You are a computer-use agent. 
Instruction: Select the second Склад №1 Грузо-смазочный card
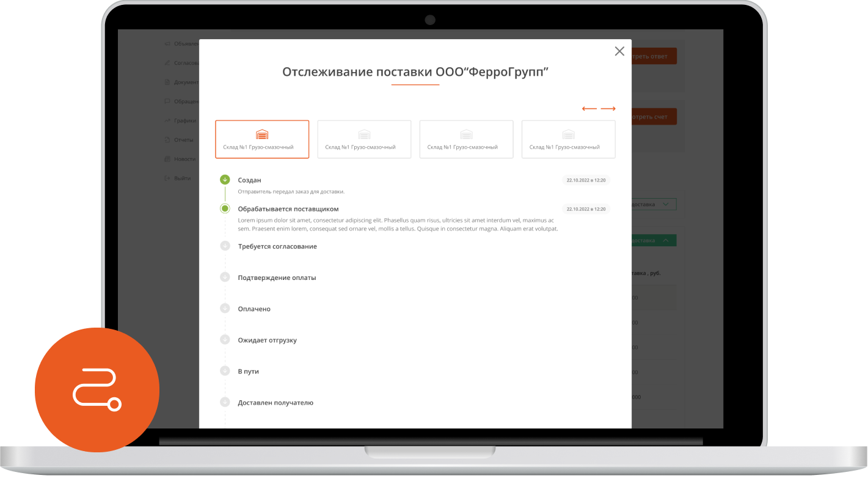tap(364, 139)
